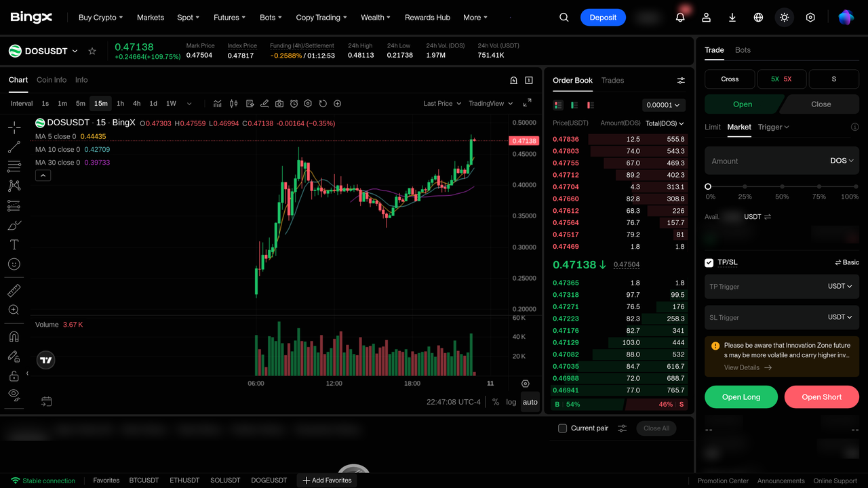Open order book settings sliders icon

(681, 81)
